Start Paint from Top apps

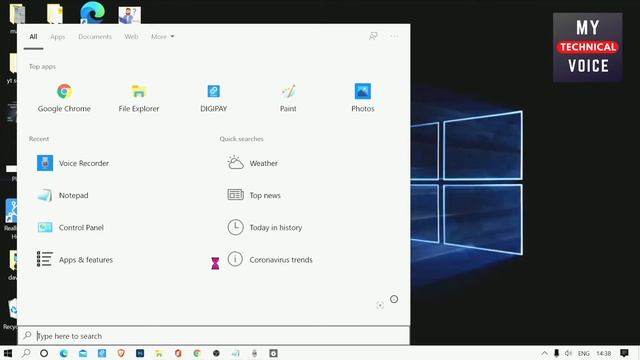288,98
